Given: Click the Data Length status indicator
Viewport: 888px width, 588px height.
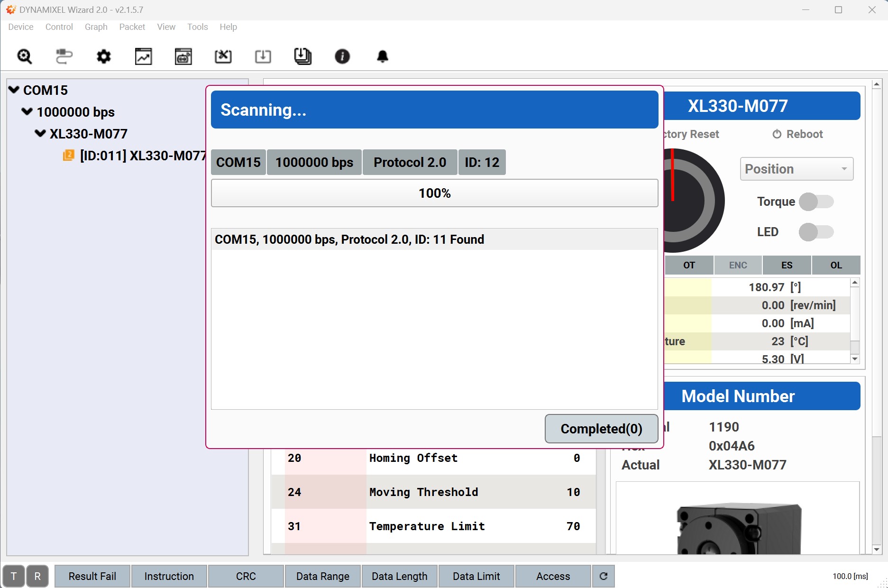Looking at the screenshot, I should click(x=400, y=576).
